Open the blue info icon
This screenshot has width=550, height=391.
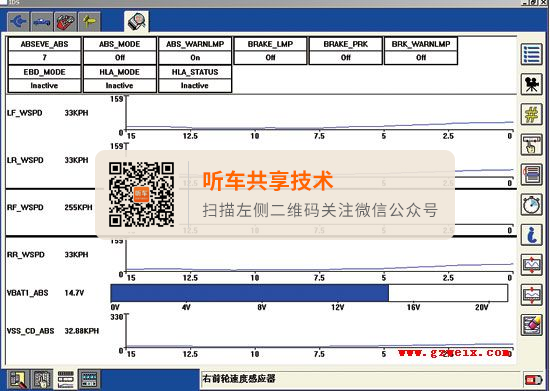coord(531,235)
